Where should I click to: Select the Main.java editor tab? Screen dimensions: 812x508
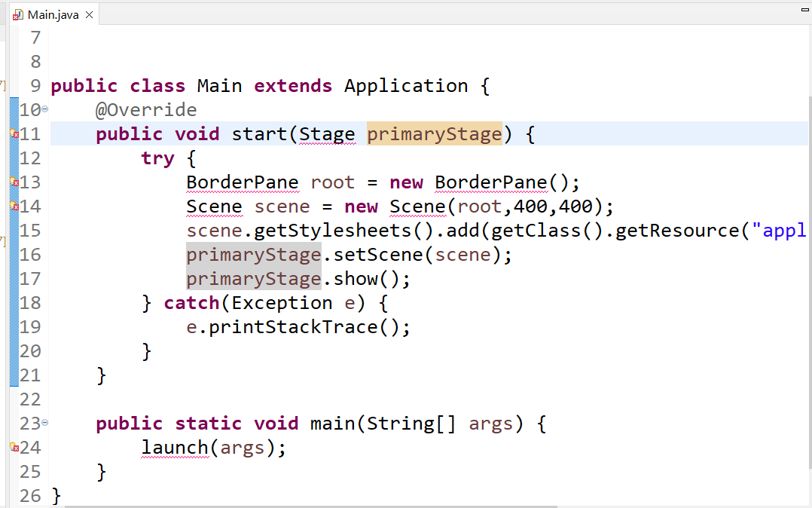coord(53,13)
